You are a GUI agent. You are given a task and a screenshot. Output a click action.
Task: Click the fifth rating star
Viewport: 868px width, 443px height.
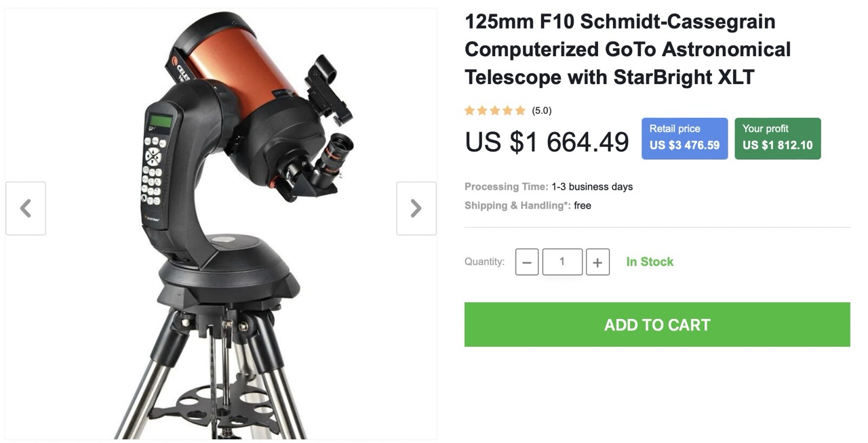(x=520, y=110)
